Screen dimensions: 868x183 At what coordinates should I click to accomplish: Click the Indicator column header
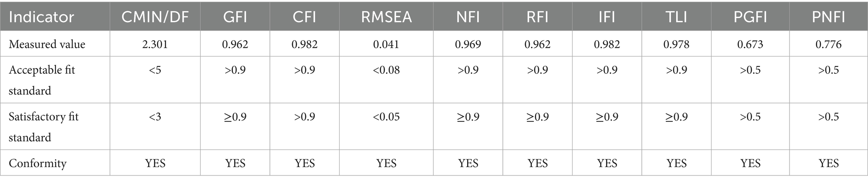click(41, 17)
